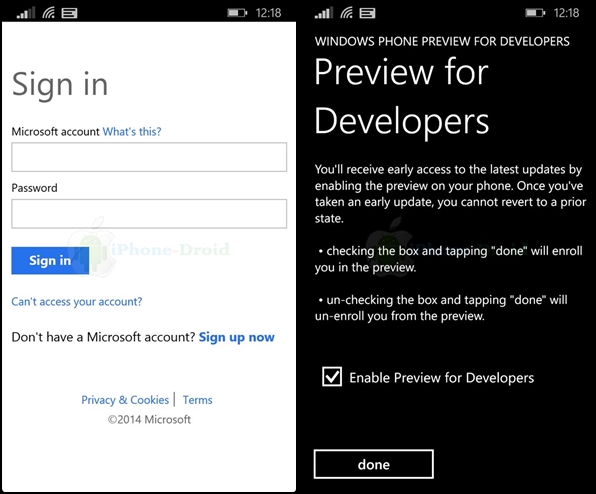Viewport: 596px width, 494px height.
Task: Tap the clock on the right status bar
Action: coord(566,13)
